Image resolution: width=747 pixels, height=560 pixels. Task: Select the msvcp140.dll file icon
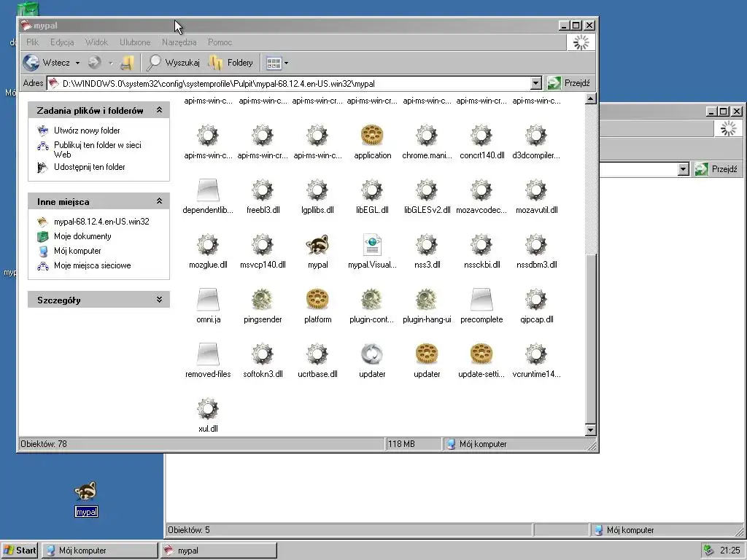point(263,245)
